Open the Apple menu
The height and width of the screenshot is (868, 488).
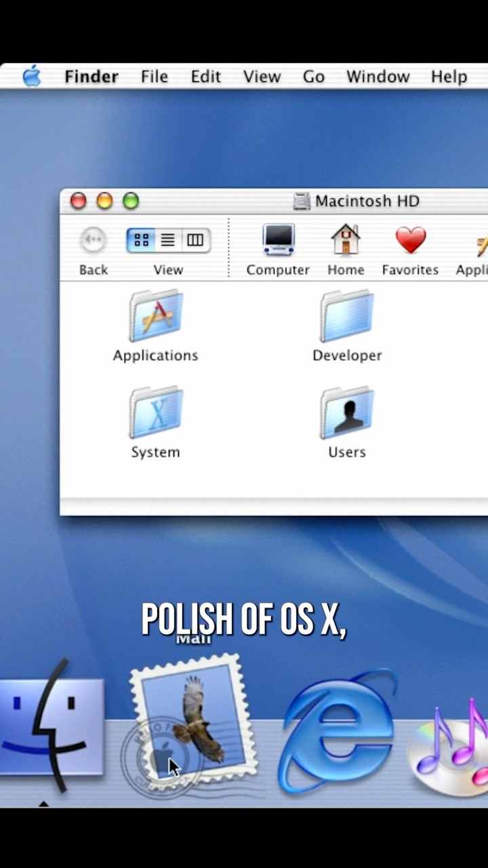click(32, 76)
